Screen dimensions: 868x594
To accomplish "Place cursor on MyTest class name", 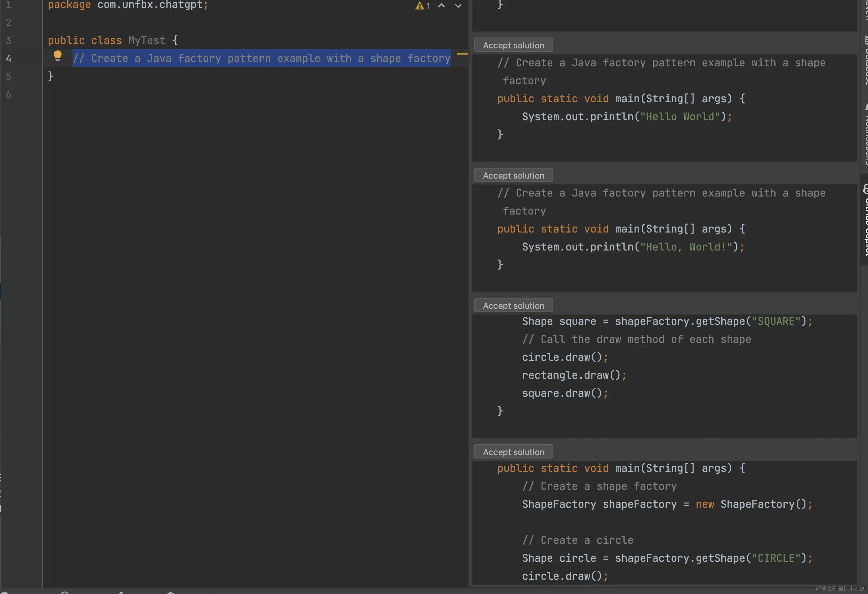I will [x=146, y=40].
